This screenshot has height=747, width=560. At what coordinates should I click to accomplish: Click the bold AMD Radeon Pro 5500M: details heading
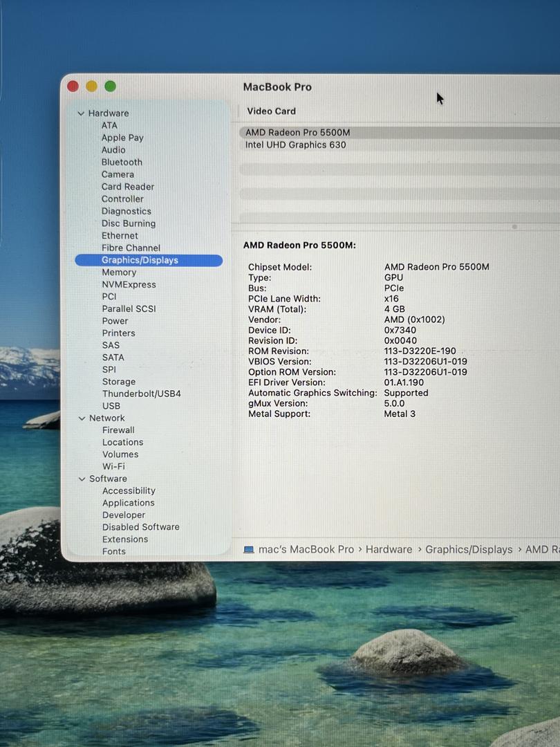click(299, 246)
